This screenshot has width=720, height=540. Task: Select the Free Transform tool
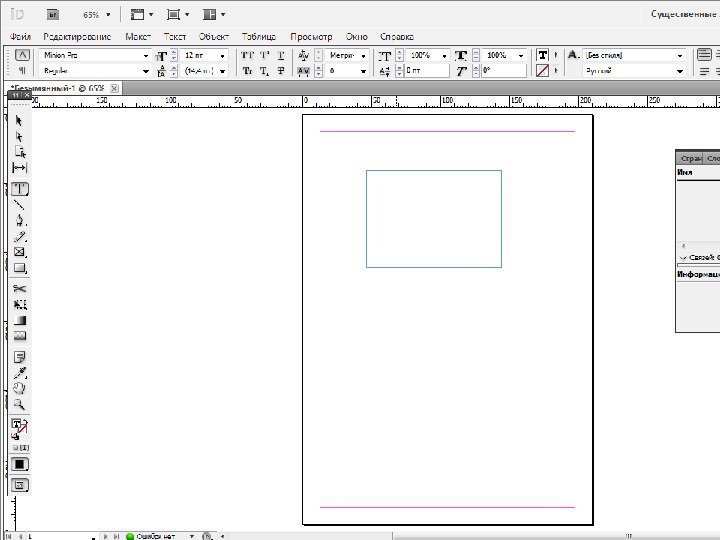pos(19,304)
